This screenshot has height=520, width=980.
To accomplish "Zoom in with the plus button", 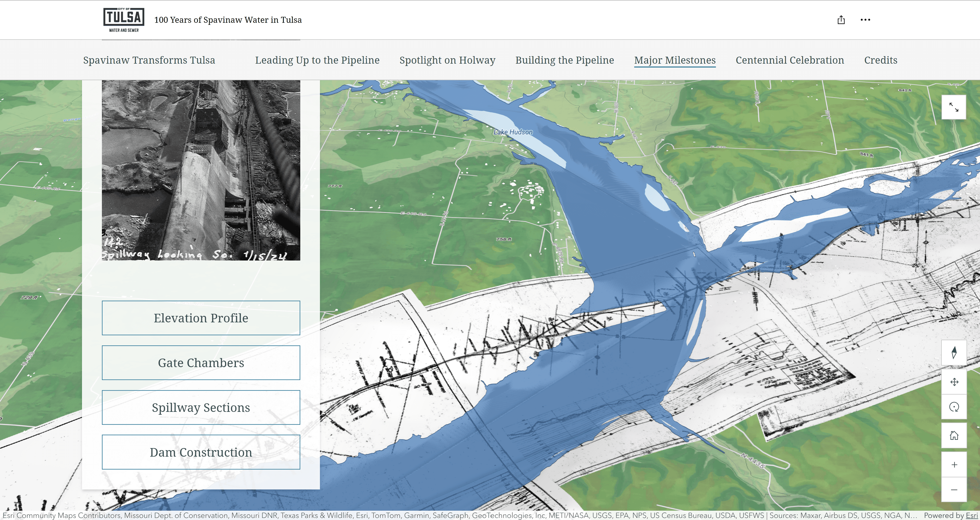I will click(x=954, y=464).
